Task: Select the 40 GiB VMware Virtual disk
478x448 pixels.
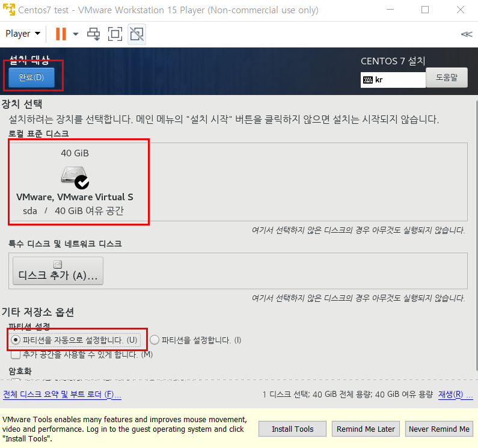Action: (75, 182)
